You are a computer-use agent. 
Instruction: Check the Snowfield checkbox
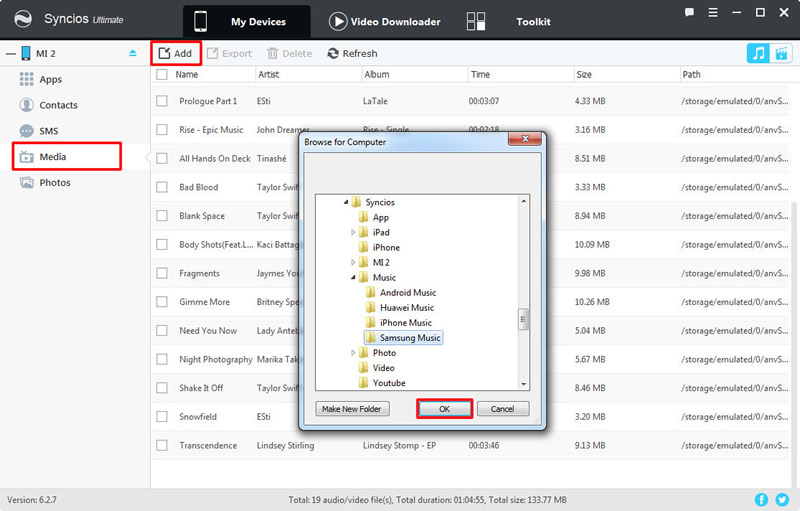(x=162, y=417)
